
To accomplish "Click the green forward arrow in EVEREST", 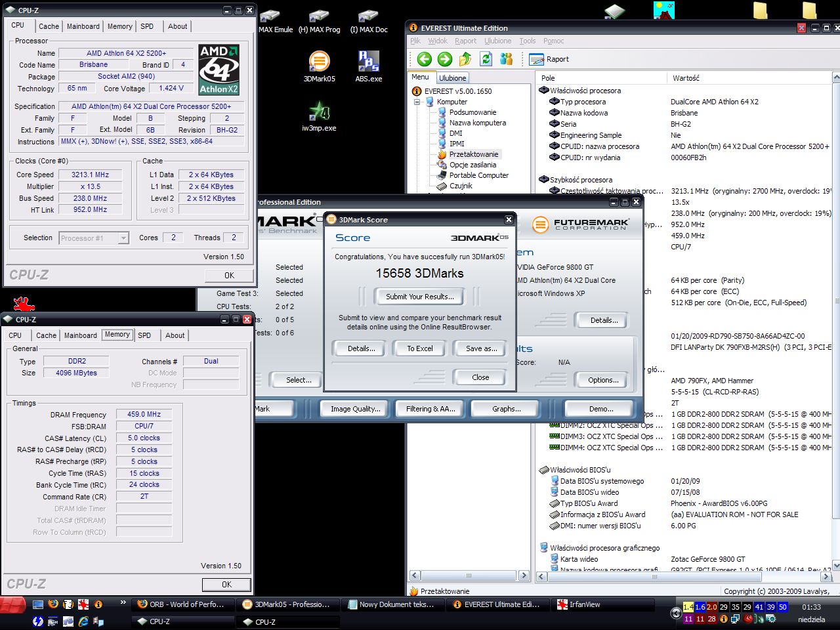I will pyautogui.click(x=445, y=59).
